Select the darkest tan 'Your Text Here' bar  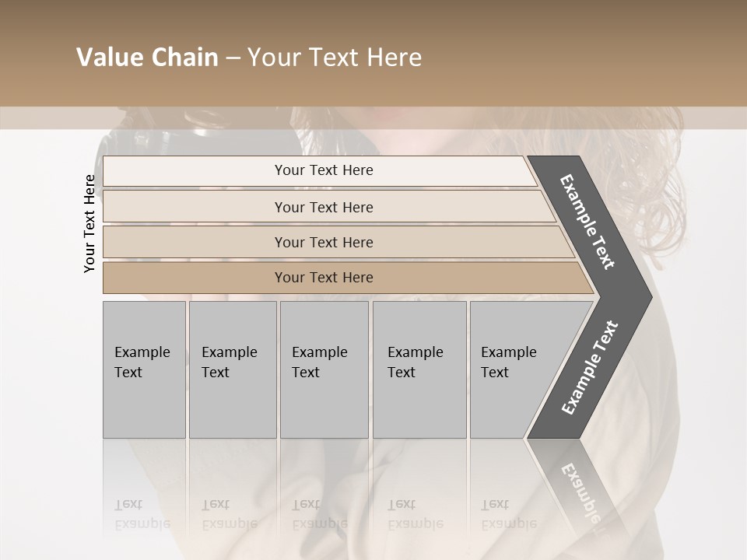(x=324, y=278)
